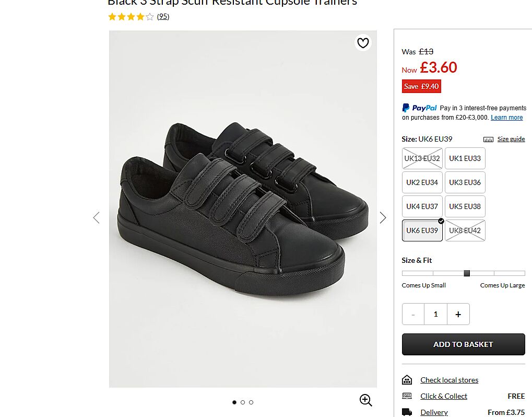This screenshot has height=417, width=532.
Task: Click the size guide ruler icon
Action: (x=488, y=140)
